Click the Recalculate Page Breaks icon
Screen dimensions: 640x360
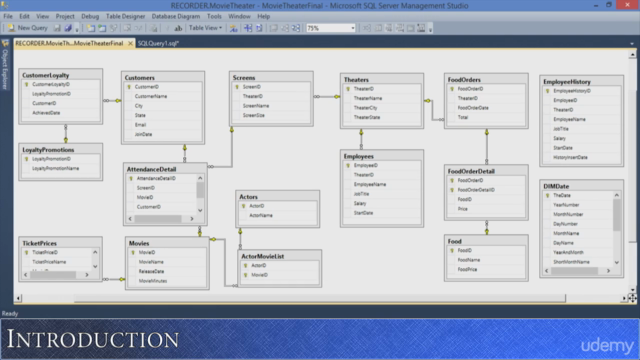tap(259, 28)
